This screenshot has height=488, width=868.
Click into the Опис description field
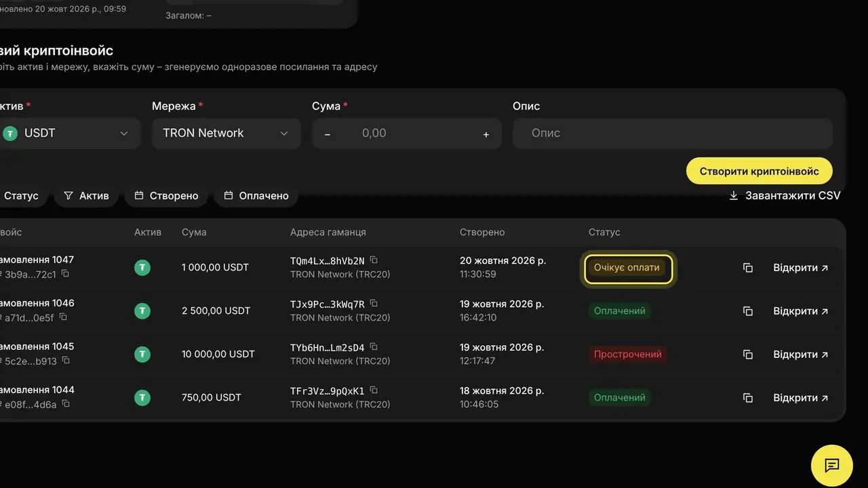673,134
